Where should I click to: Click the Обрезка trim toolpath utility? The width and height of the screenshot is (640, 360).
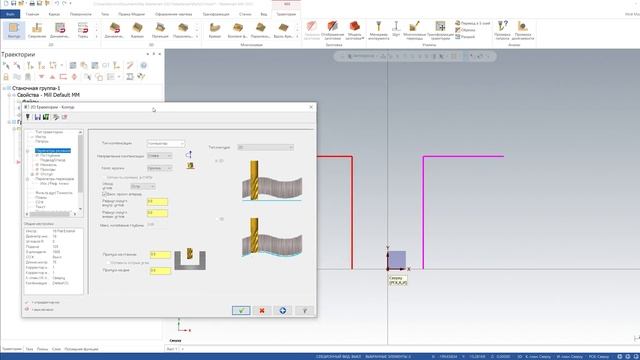click(x=465, y=30)
